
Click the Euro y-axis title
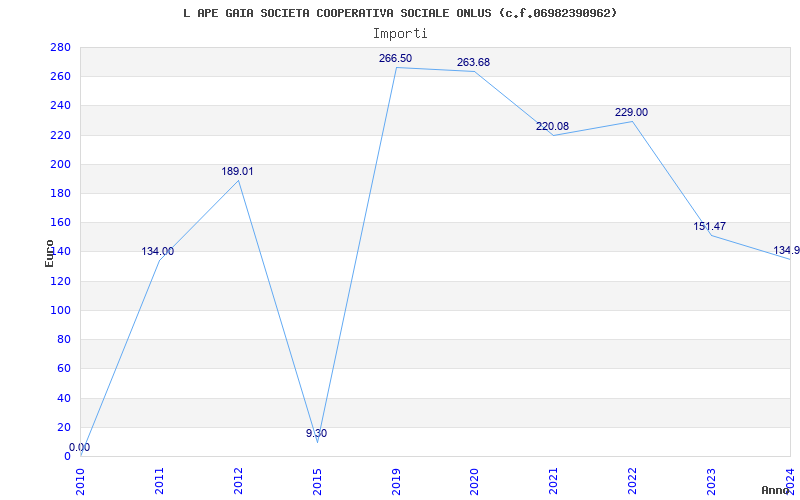pyautogui.click(x=49, y=253)
